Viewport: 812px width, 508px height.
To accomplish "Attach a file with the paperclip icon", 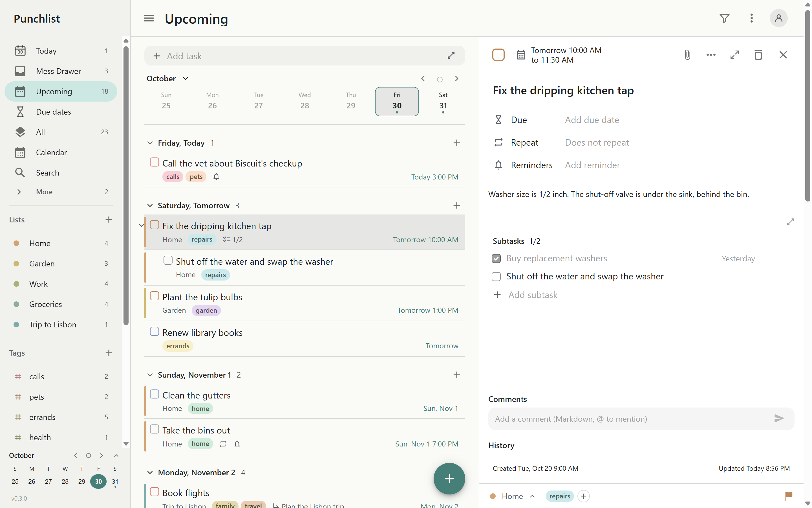I will (x=687, y=55).
